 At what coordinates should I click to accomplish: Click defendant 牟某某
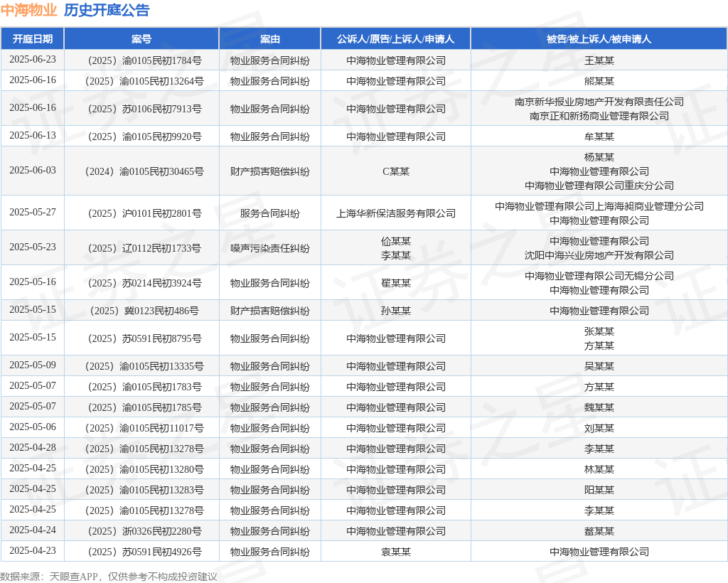click(599, 137)
